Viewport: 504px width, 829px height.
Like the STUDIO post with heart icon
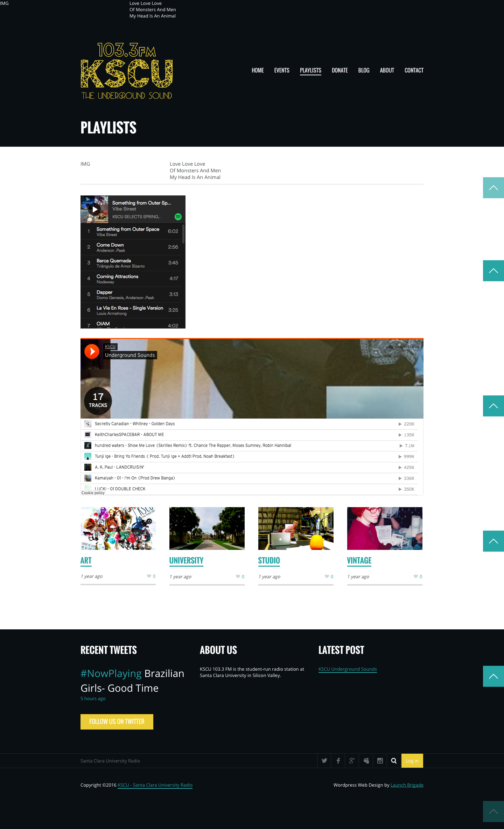(327, 576)
